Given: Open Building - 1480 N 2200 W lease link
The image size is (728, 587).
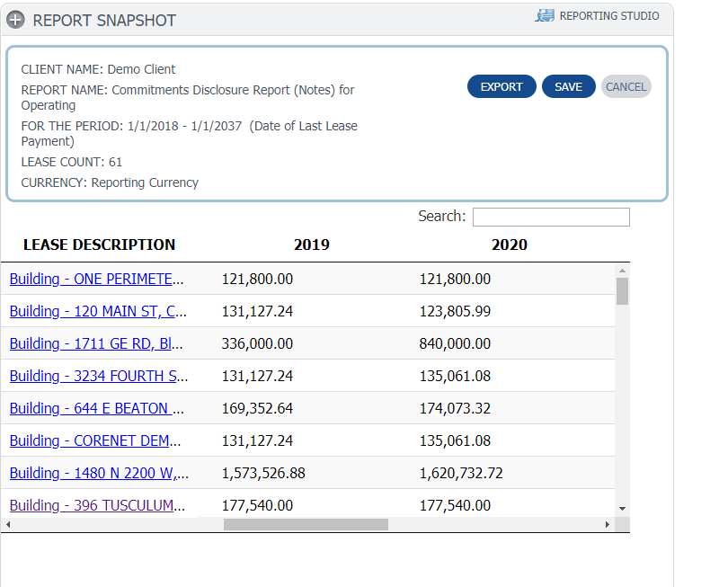Looking at the screenshot, I should (x=98, y=473).
